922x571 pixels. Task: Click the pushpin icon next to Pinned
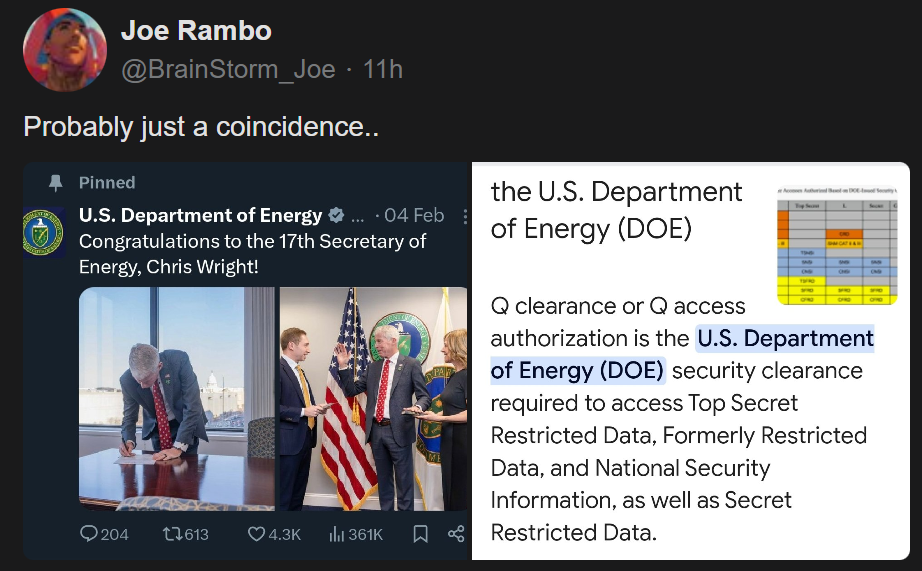pos(56,183)
